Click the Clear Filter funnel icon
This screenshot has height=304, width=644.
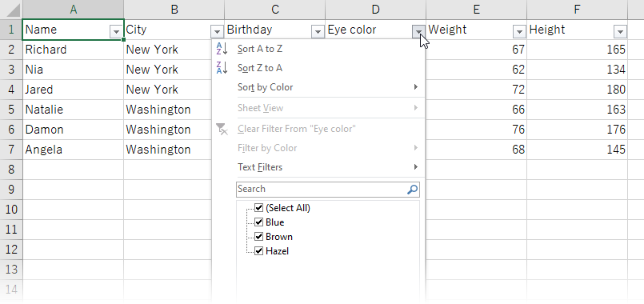pos(222,129)
